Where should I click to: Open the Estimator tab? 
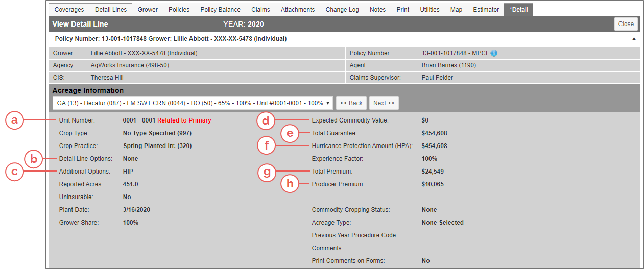coord(486,10)
